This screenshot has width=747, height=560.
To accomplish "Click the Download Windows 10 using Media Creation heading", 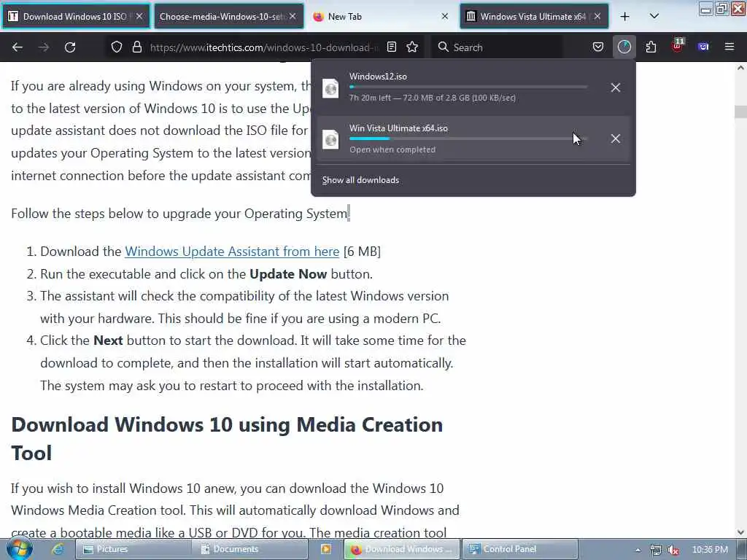I will [227, 438].
